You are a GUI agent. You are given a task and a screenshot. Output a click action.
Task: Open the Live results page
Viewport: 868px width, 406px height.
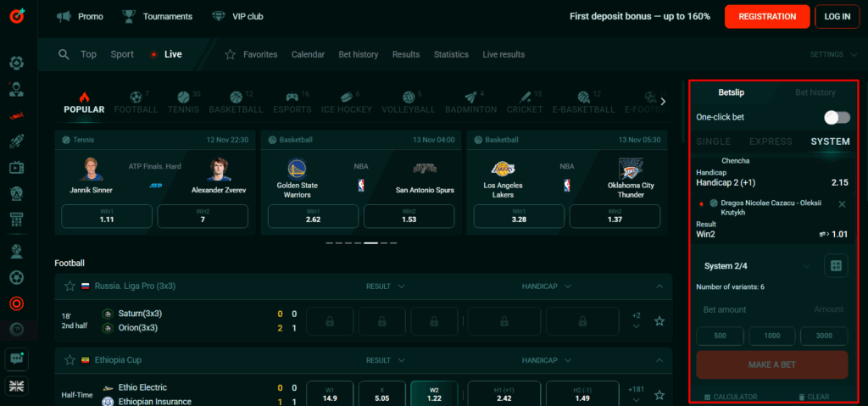click(x=504, y=54)
